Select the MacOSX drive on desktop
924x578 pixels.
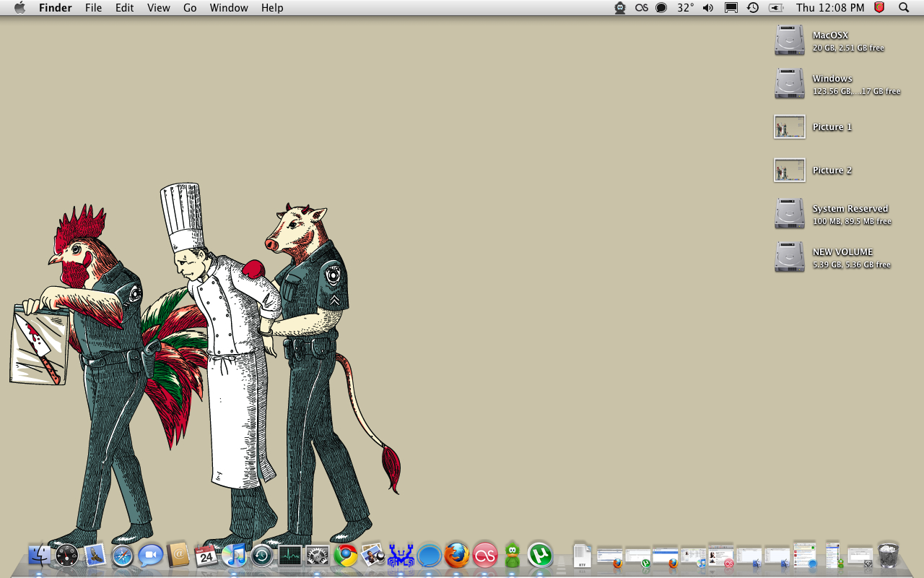click(790, 40)
